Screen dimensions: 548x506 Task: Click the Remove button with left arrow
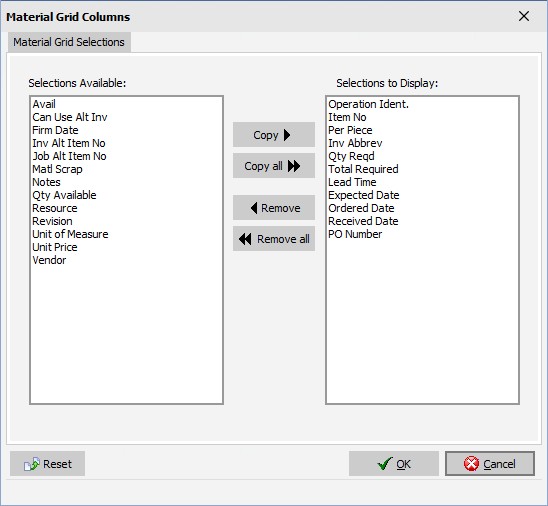tap(274, 208)
